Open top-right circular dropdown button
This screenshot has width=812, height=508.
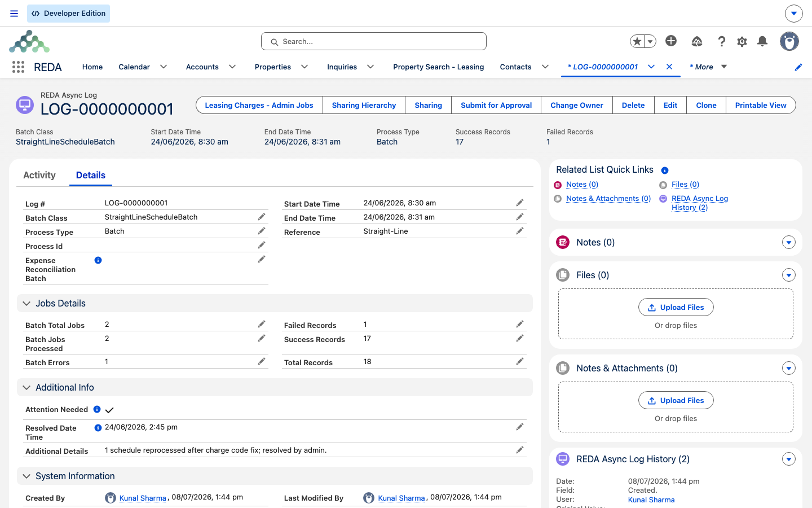(x=794, y=14)
